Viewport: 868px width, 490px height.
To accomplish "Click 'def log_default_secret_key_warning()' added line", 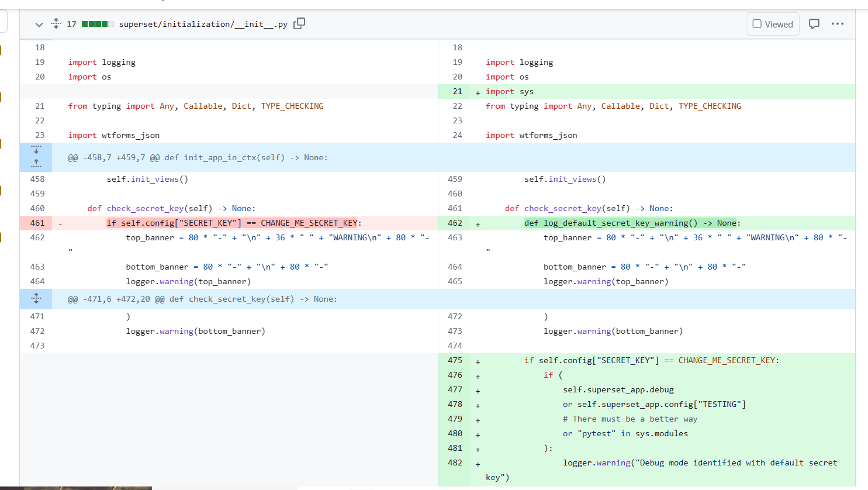I will click(x=632, y=223).
